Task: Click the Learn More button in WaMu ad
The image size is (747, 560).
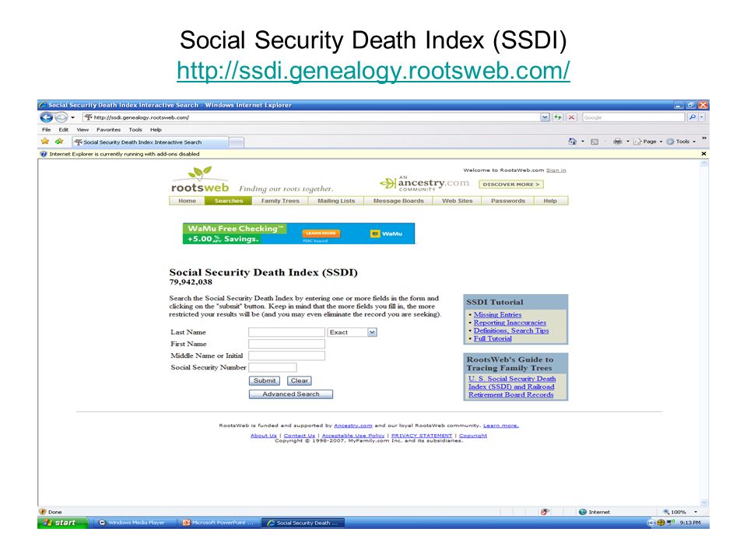Action: point(321,233)
